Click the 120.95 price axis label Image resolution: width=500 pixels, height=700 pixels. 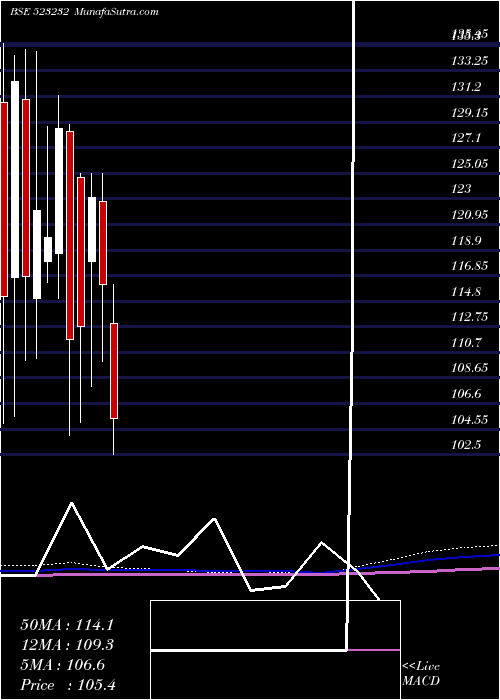click(470, 215)
